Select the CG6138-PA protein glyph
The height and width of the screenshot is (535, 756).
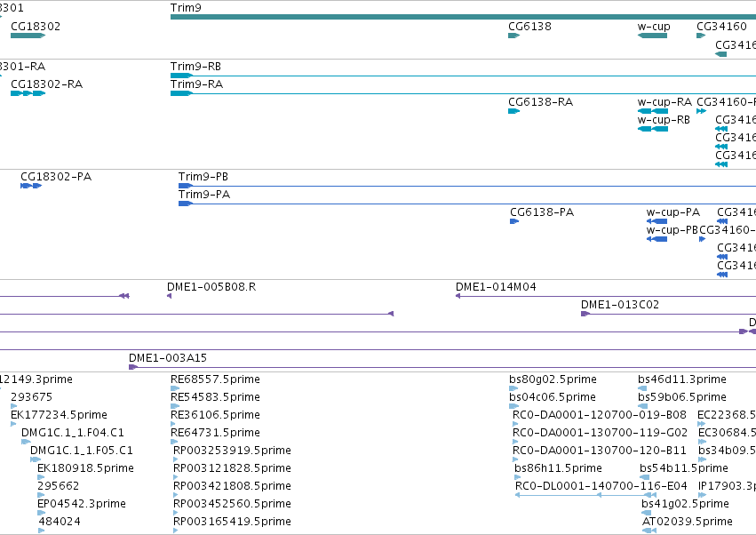[514, 221]
